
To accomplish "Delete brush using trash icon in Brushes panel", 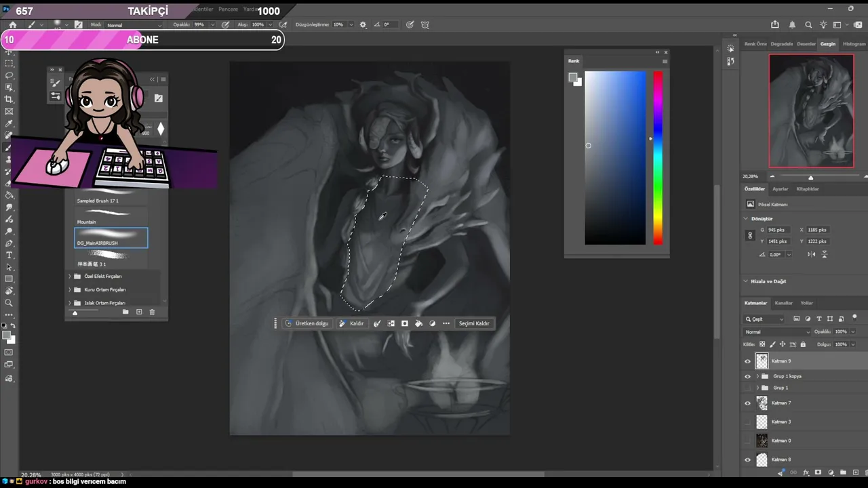I will click(152, 312).
